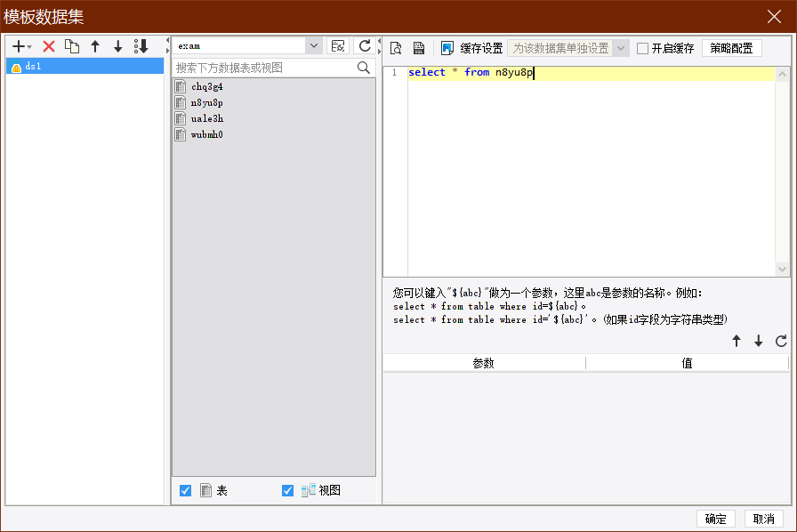This screenshot has width=797, height=532.
Task: Click the 确定 button
Action: (715, 519)
